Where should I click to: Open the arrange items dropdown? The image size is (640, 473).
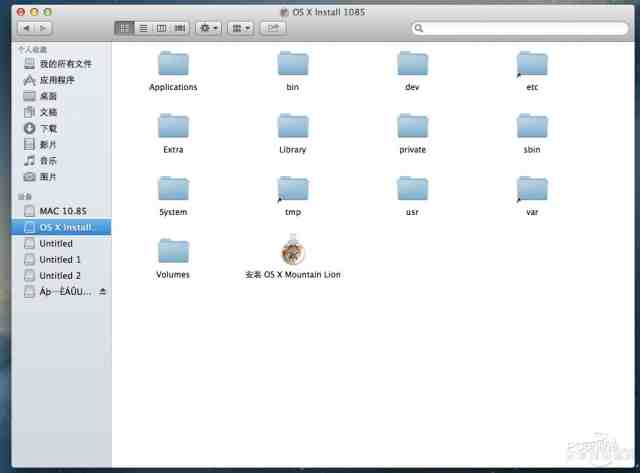point(240,28)
